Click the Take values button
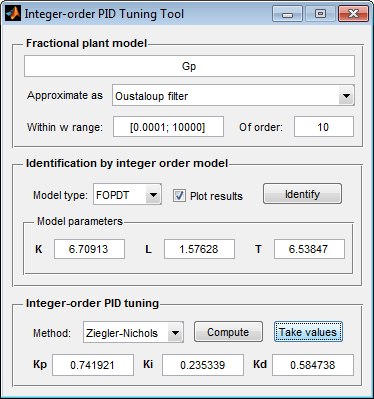The width and height of the screenshot is (374, 399). pyautogui.click(x=308, y=332)
